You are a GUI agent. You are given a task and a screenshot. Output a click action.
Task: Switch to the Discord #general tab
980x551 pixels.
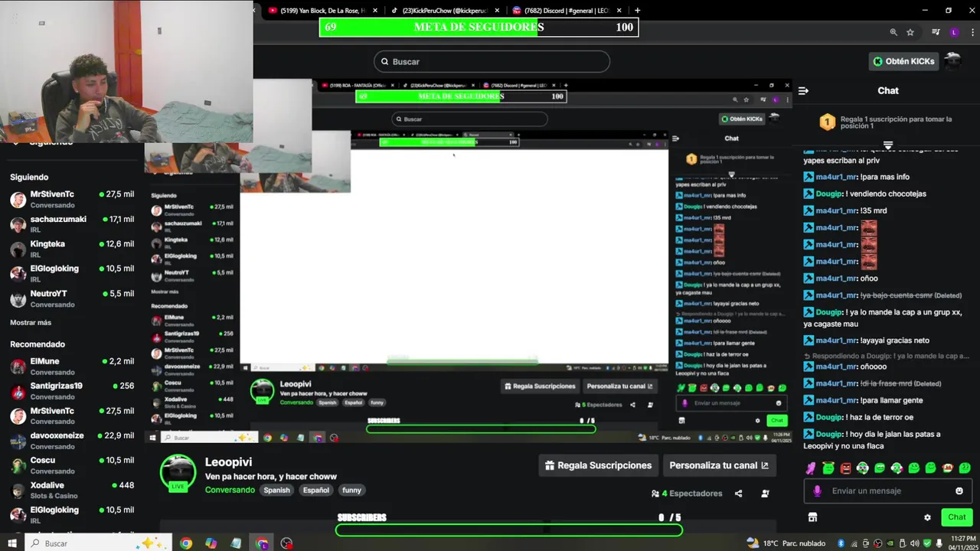click(x=565, y=11)
